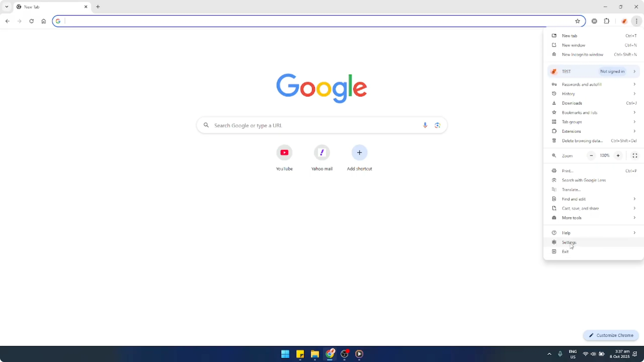Open the Windows Start menu
The height and width of the screenshot is (362, 644).
285,354
